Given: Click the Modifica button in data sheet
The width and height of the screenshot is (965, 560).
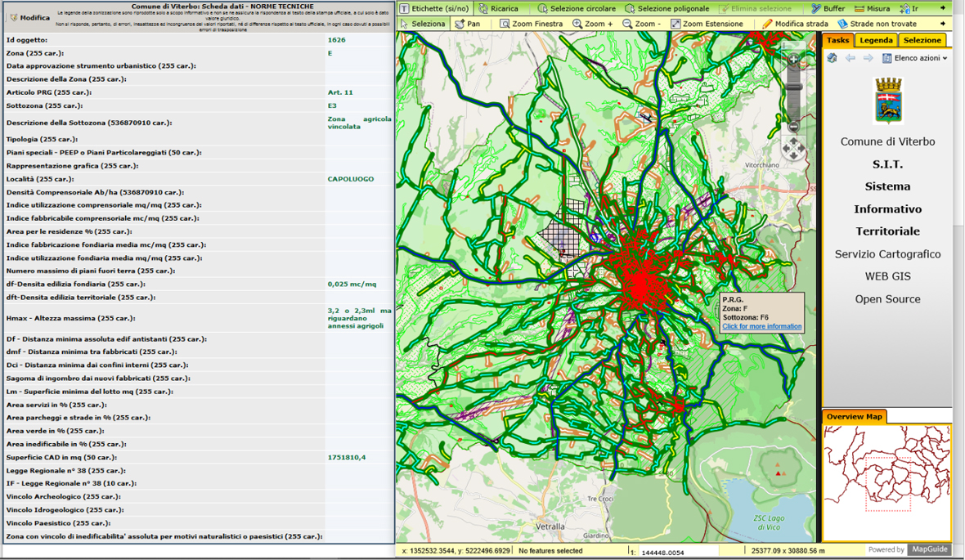Looking at the screenshot, I should click(29, 18).
